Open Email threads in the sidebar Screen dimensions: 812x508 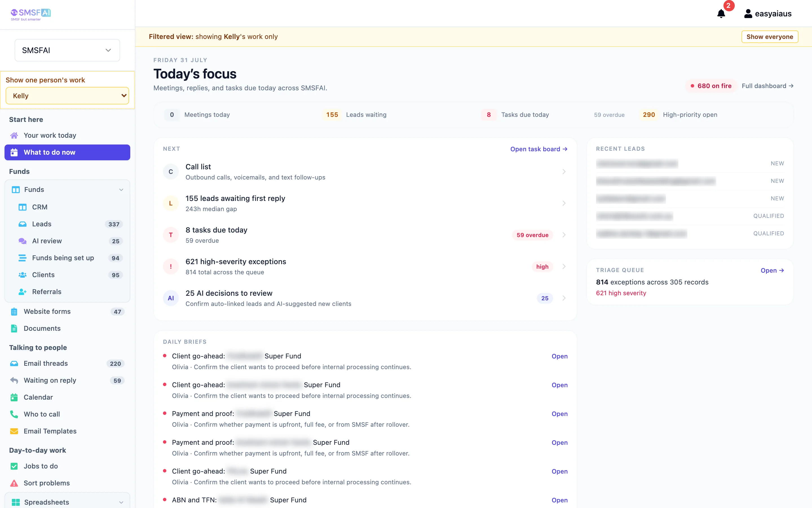[x=67, y=364]
